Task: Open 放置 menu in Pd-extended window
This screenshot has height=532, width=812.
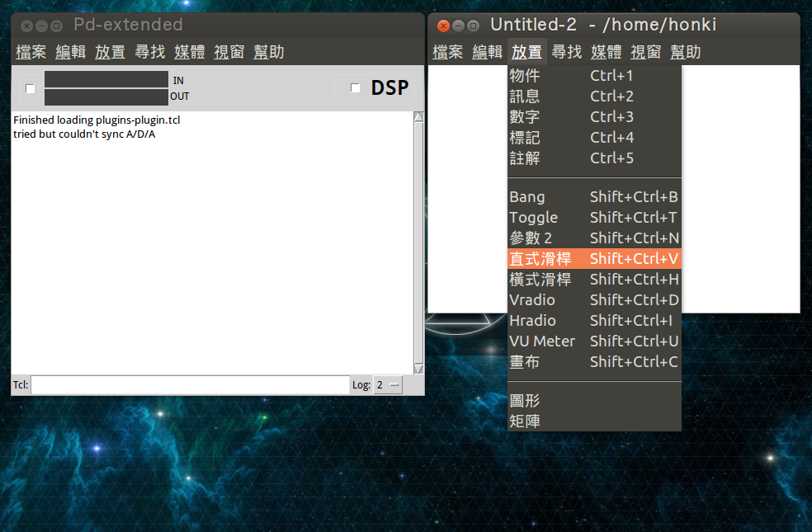Action: 111,52
